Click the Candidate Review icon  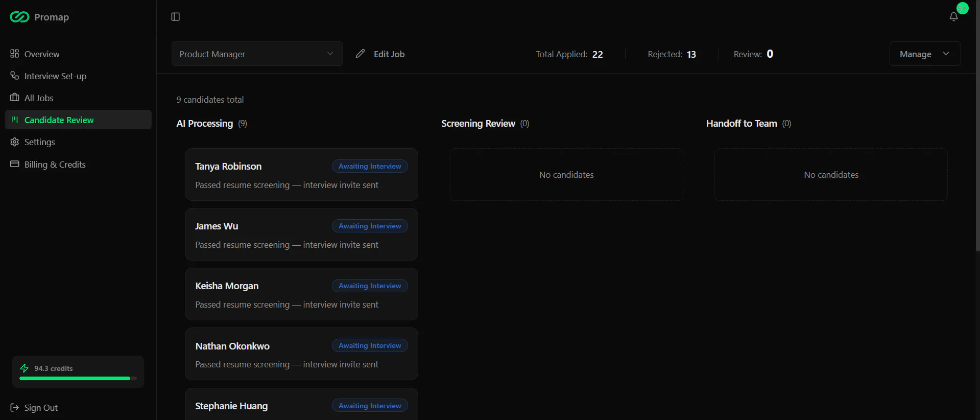click(15, 120)
